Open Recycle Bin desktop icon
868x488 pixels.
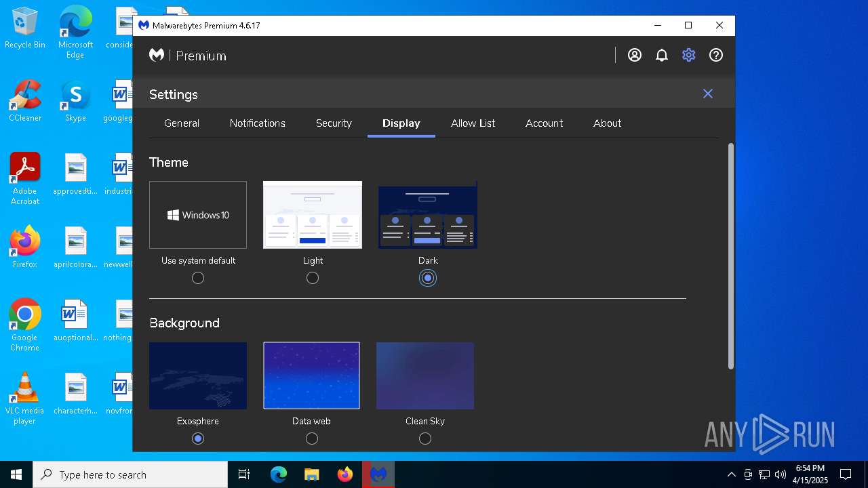(25, 28)
